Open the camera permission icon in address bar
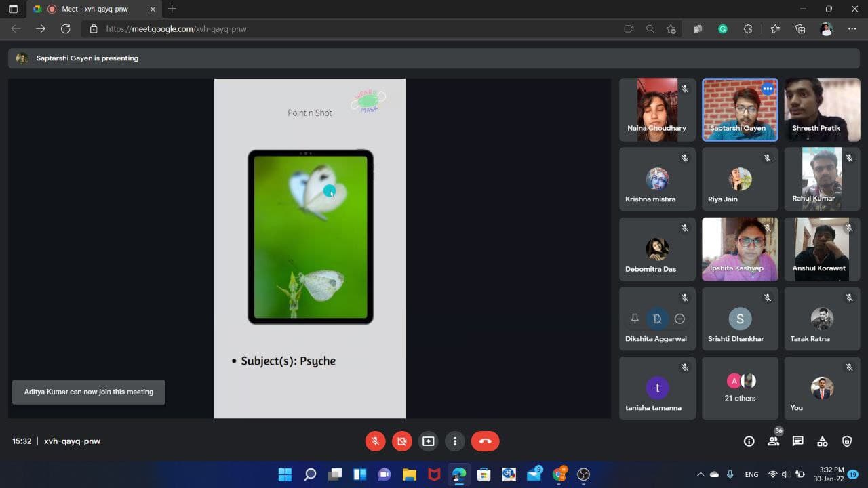868x488 pixels. click(629, 29)
